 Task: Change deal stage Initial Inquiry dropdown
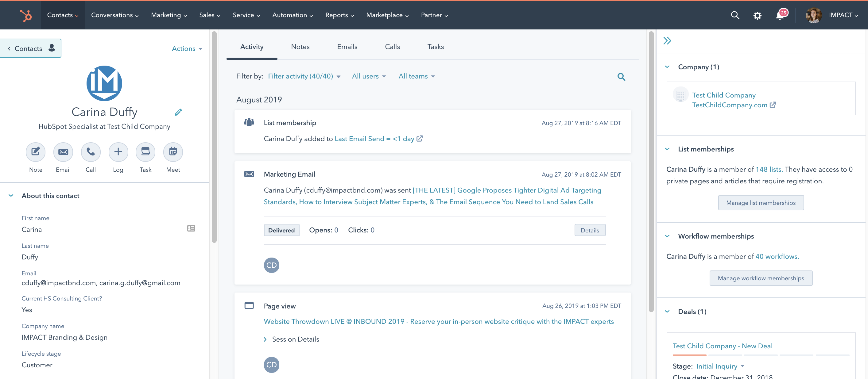[720, 366]
